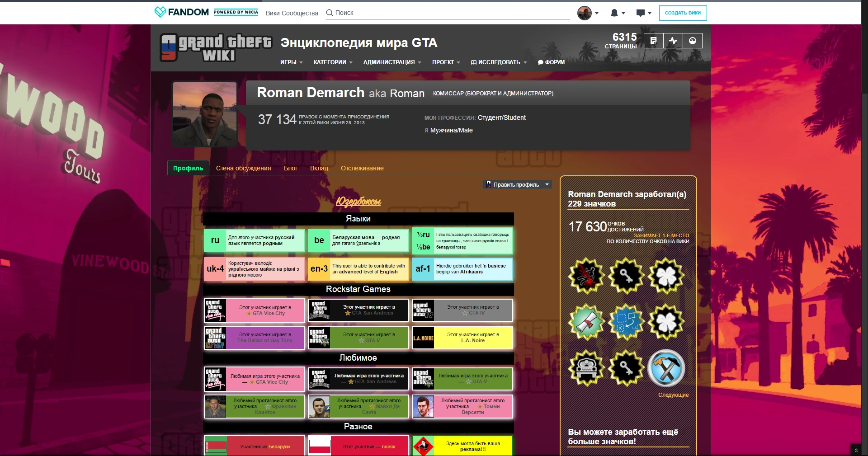The width and height of the screenshot is (868, 456).
Task: Open the arrow next to Править профиль
Action: point(547,184)
